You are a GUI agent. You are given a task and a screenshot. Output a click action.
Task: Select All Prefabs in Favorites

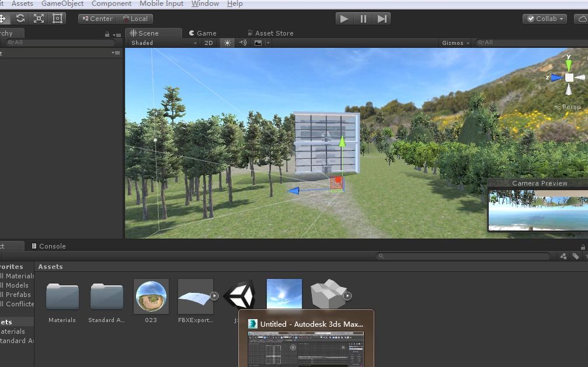click(x=14, y=295)
